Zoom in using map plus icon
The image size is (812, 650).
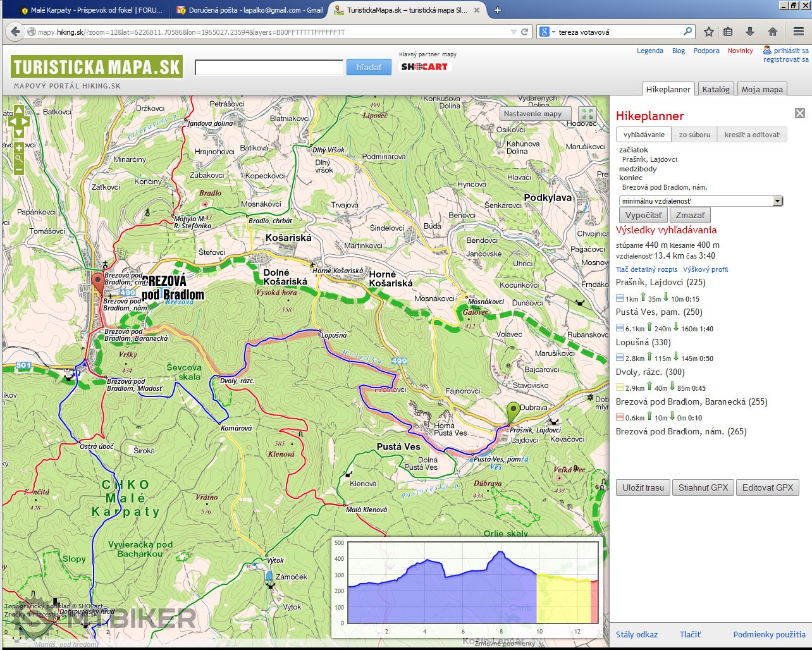pos(18,147)
